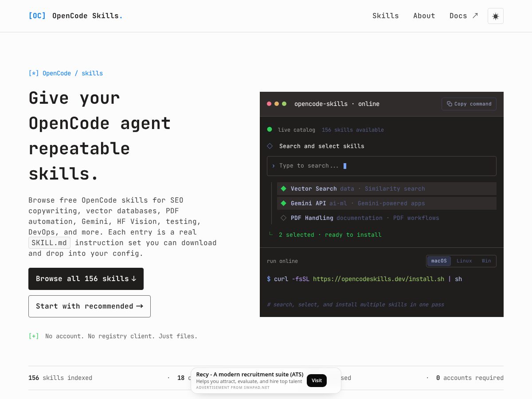Click the Recy recruitment suite ad title
This screenshot has width=532, height=399.
pos(250,375)
